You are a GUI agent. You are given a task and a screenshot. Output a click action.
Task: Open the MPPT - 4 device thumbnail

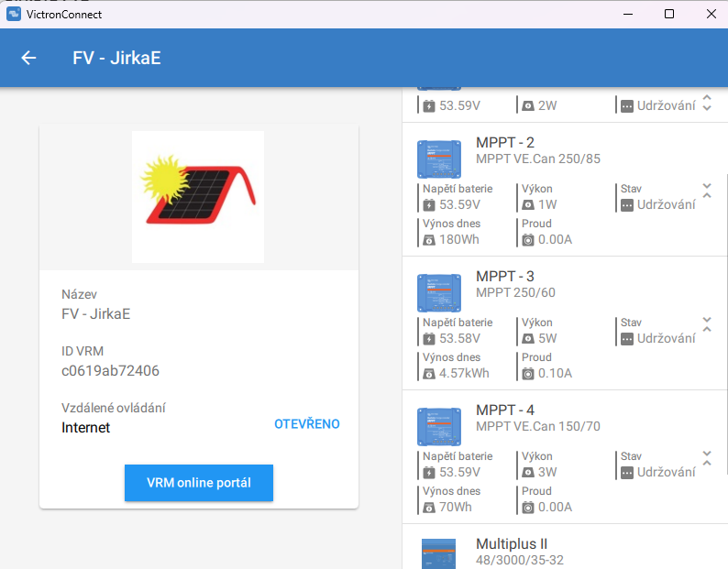click(x=439, y=426)
